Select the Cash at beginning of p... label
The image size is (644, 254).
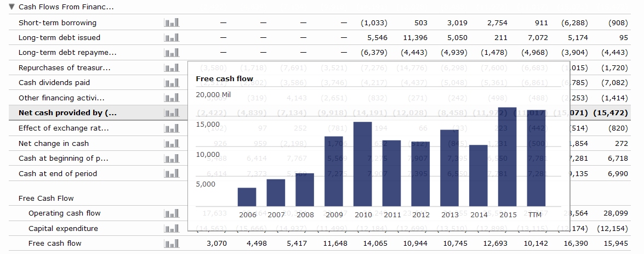[64, 158]
